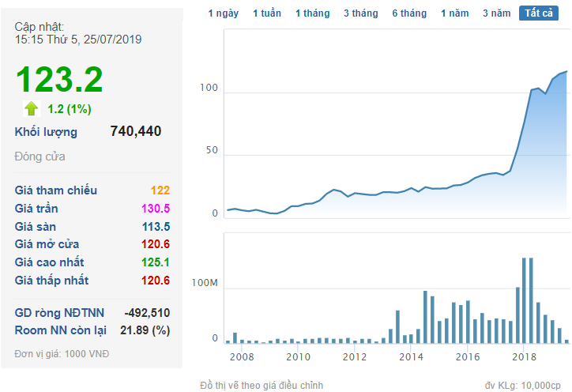Click the tallest 2018 volume bar
Viewport: 572px width, 392px height.
click(523, 300)
